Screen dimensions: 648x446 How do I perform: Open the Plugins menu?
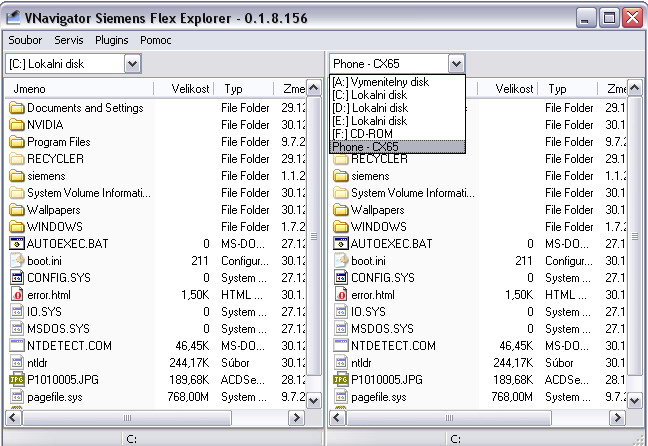point(112,40)
